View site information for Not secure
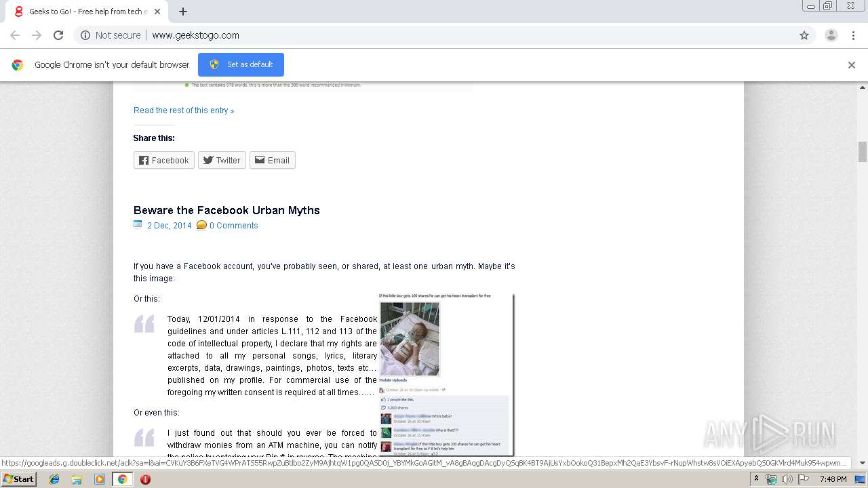This screenshot has width=868, height=488. coord(111,35)
